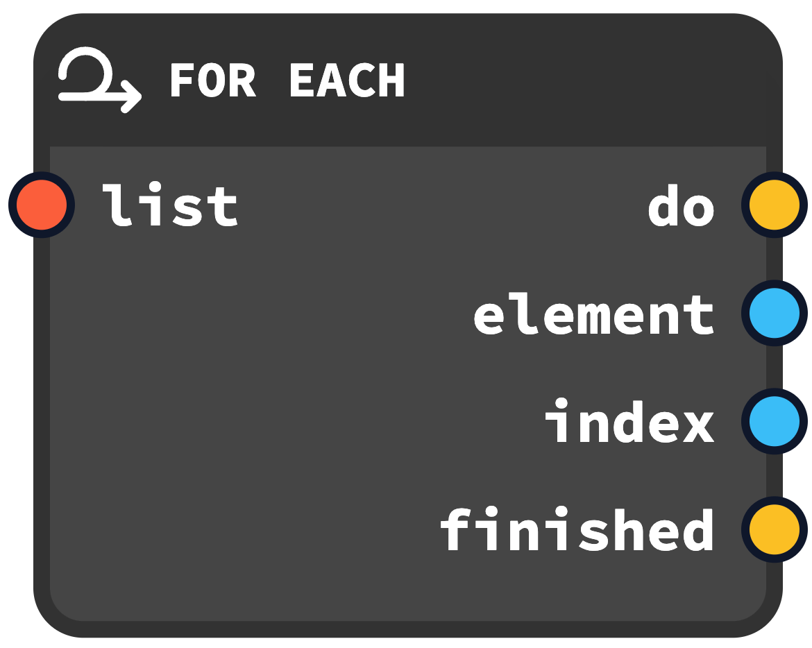Image resolution: width=812 pixels, height=648 pixels.
Task: Click the yellow finished output port
Action: (x=775, y=530)
